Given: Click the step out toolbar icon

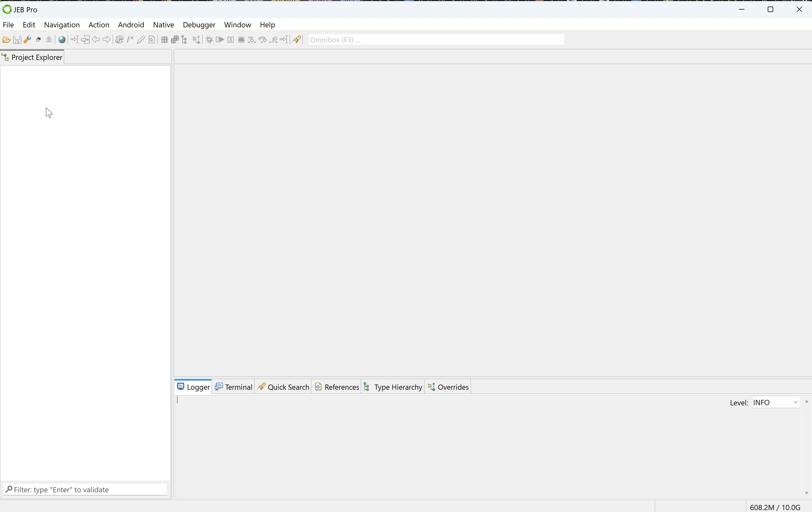Looking at the screenshot, I should click(x=274, y=40).
